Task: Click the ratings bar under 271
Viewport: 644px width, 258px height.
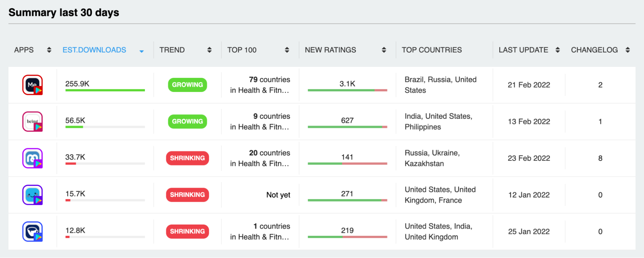Action: click(347, 200)
